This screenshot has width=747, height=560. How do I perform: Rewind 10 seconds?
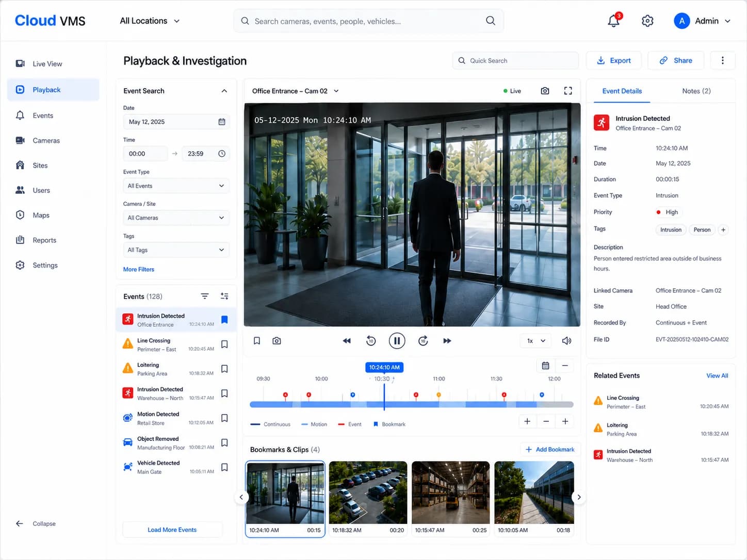click(x=371, y=341)
